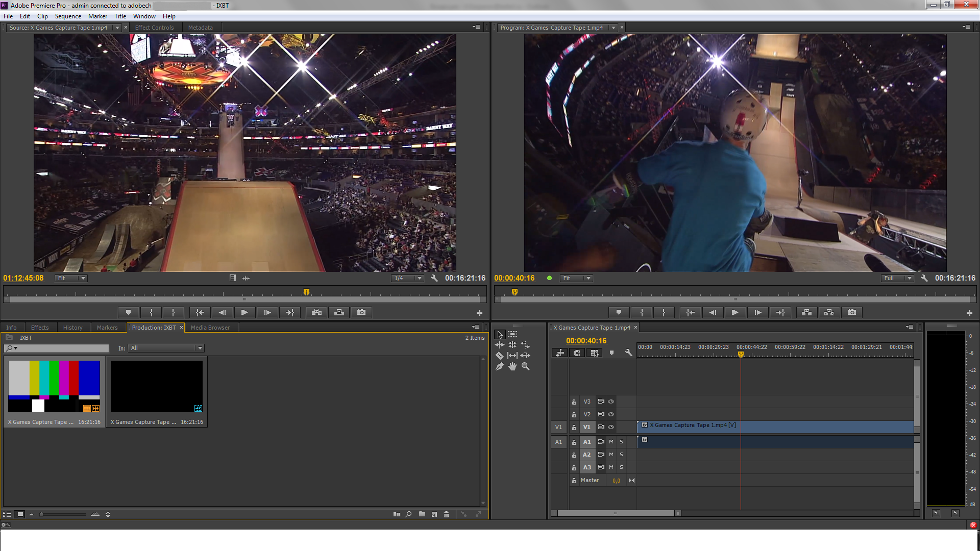Viewport: 980px width, 551px height.
Task: Toggle snap in the Timeline
Action: point(577,353)
